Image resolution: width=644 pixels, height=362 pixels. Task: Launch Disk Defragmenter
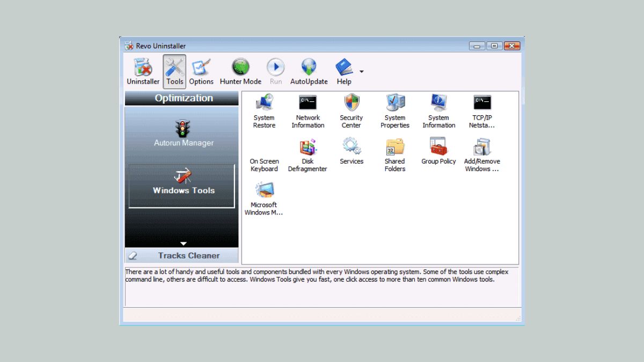coord(308,156)
